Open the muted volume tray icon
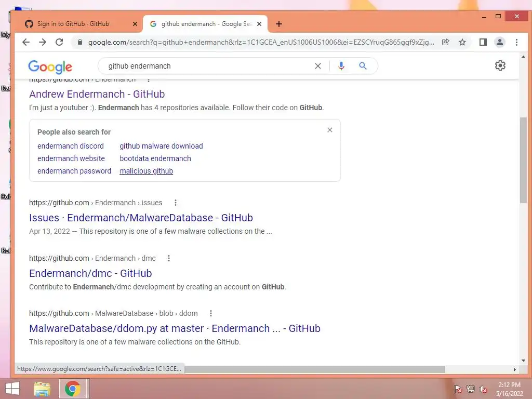 [x=483, y=389]
